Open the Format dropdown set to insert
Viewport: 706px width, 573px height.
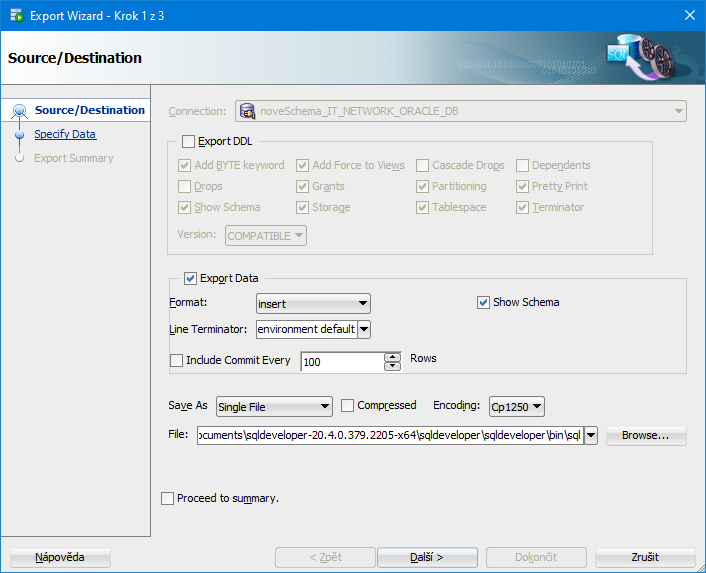[x=313, y=303]
